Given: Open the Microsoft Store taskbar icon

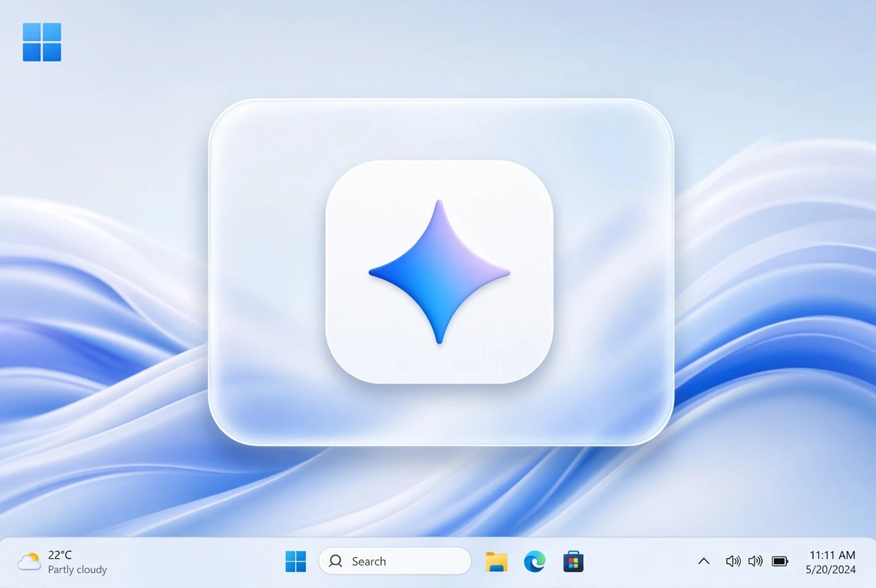Looking at the screenshot, I should point(573,561).
